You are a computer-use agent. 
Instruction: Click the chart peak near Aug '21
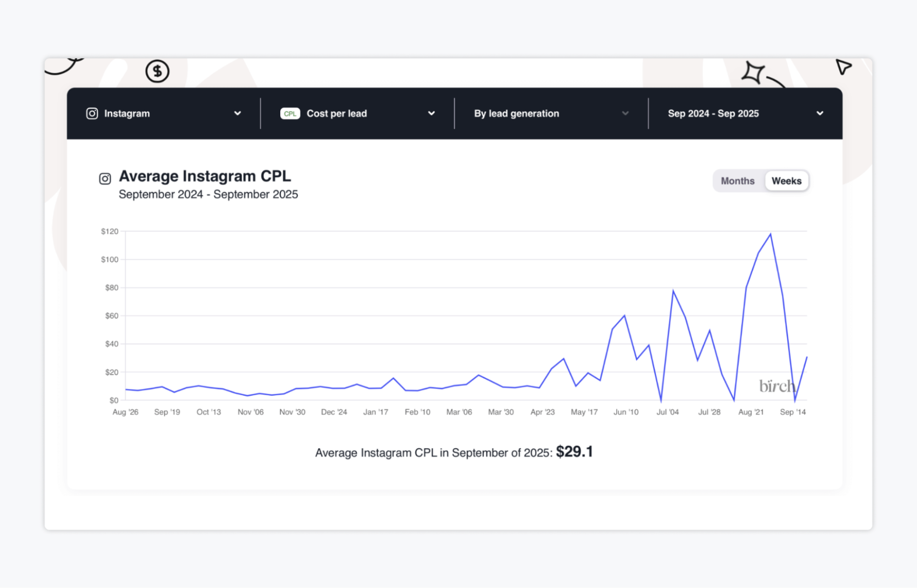coord(770,234)
